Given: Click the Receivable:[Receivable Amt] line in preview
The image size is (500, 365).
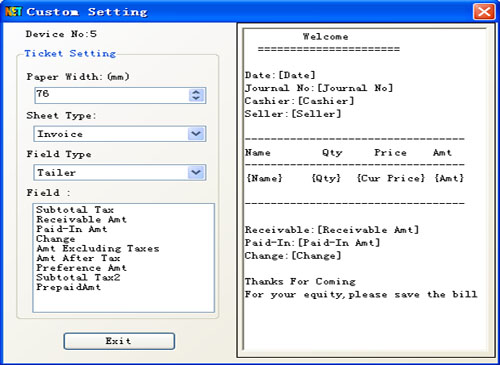Looking at the screenshot, I should click(332, 230).
